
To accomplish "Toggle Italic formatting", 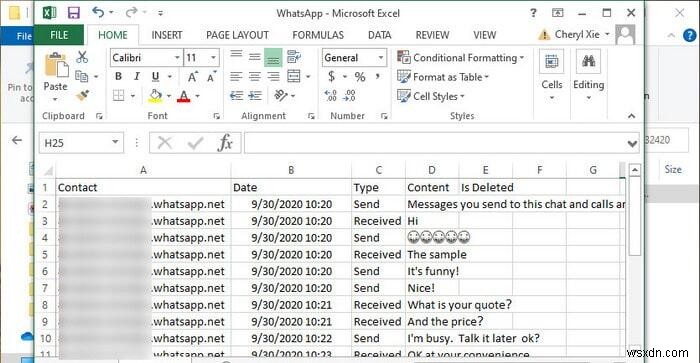I will pyautogui.click(x=137, y=76).
